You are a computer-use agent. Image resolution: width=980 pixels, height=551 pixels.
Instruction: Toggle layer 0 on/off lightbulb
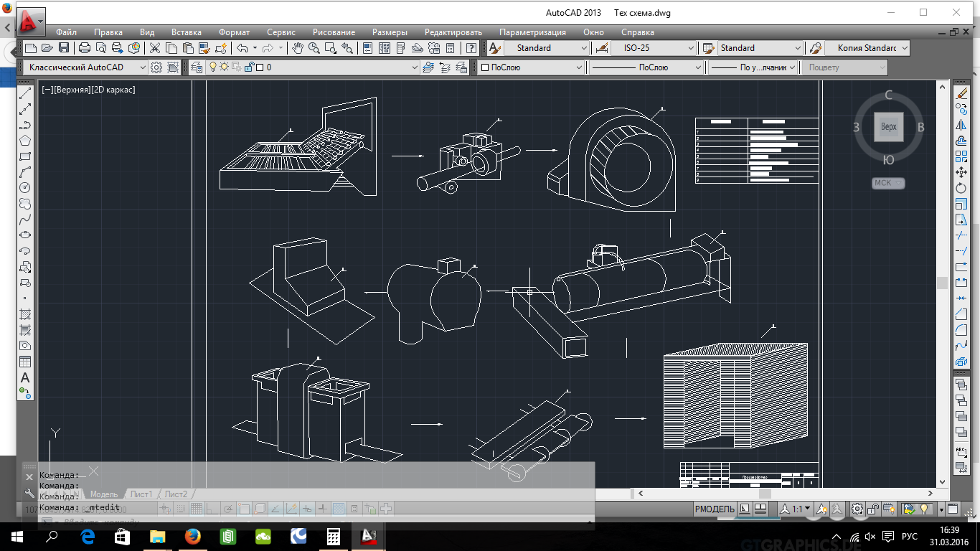(212, 67)
